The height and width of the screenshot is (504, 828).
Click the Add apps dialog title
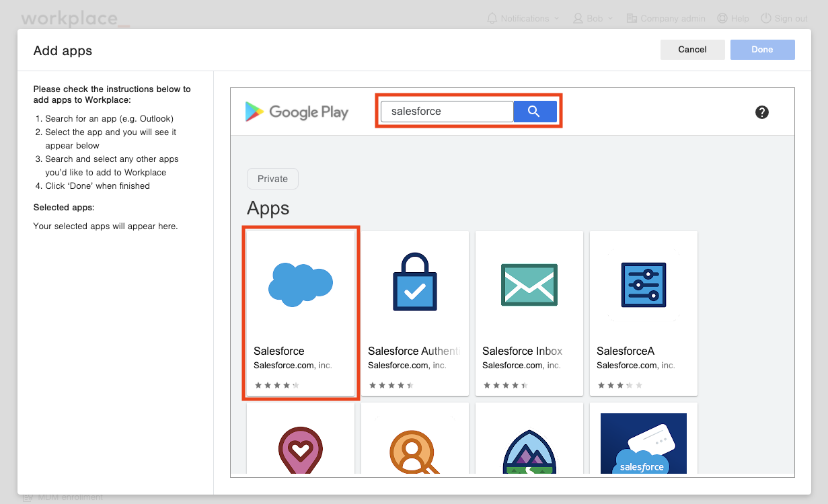pyautogui.click(x=63, y=51)
